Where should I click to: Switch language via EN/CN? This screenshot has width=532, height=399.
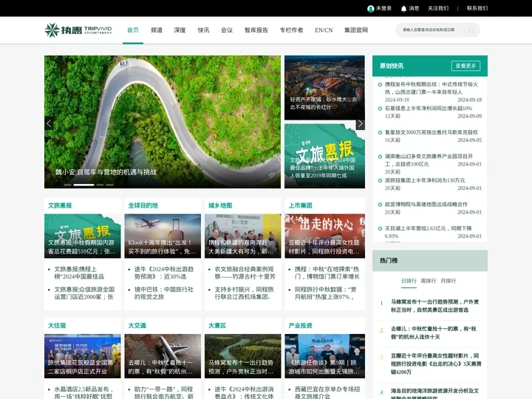[x=324, y=30]
